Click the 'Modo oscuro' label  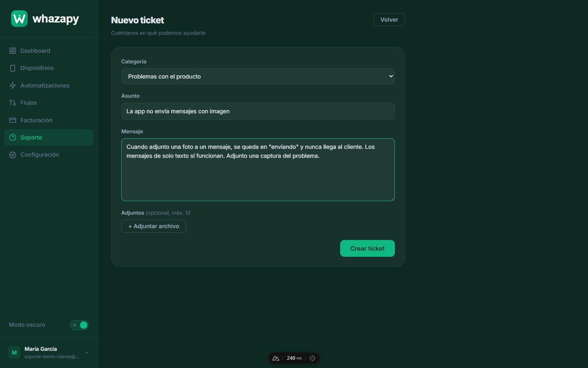pyautogui.click(x=27, y=325)
